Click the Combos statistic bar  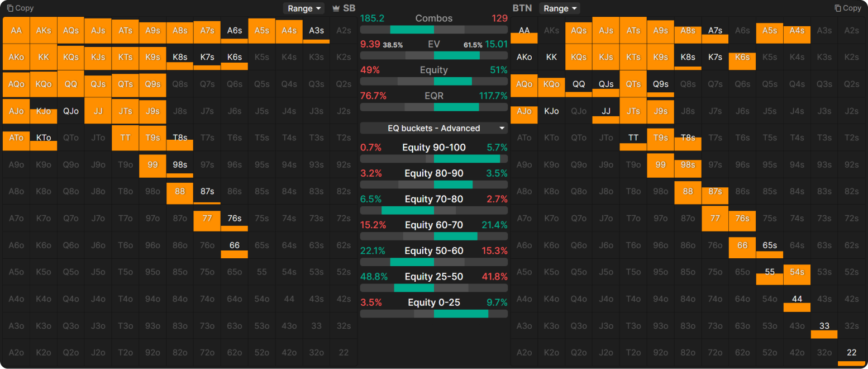(434, 30)
